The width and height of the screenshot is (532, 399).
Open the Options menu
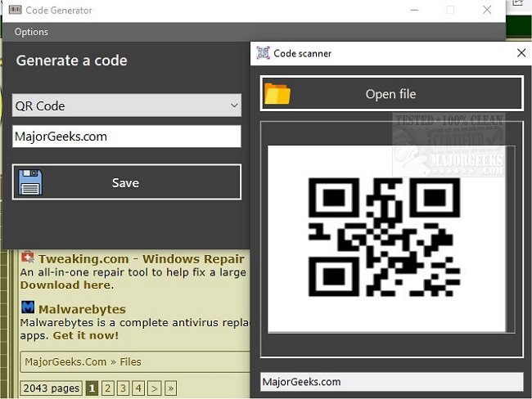pos(31,32)
